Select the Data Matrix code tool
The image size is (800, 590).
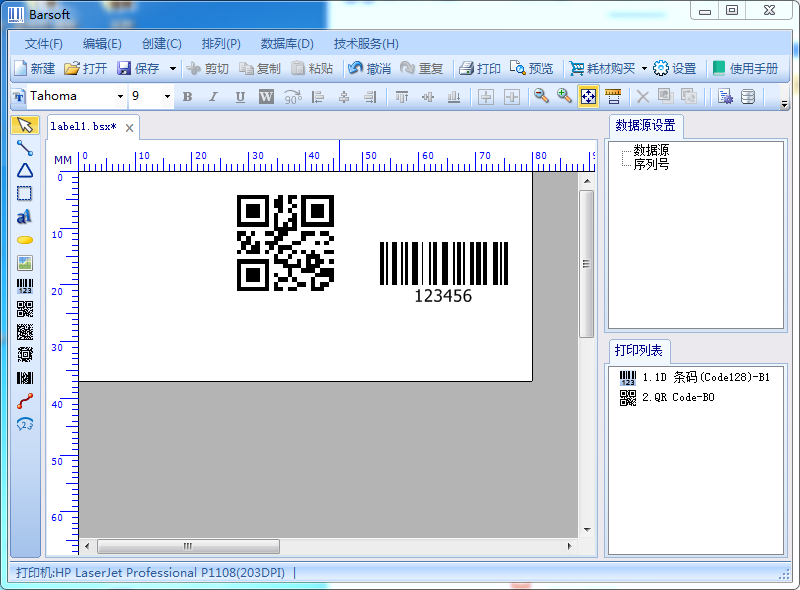coord(24,332)
